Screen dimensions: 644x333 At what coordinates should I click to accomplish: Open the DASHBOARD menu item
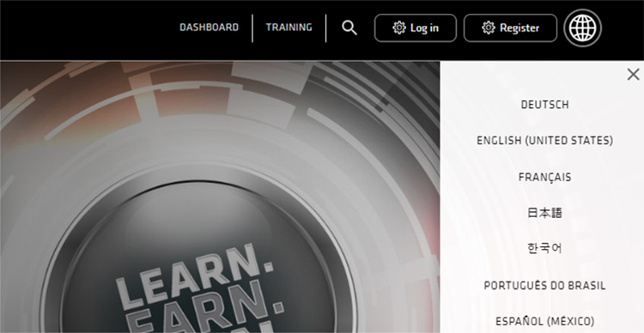click(x=209, y=27)
